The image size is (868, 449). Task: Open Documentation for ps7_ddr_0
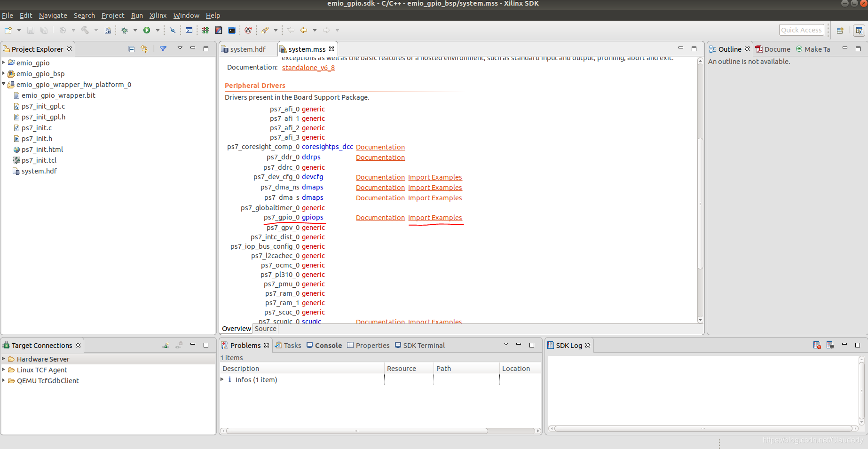click(x=380, y=158)
